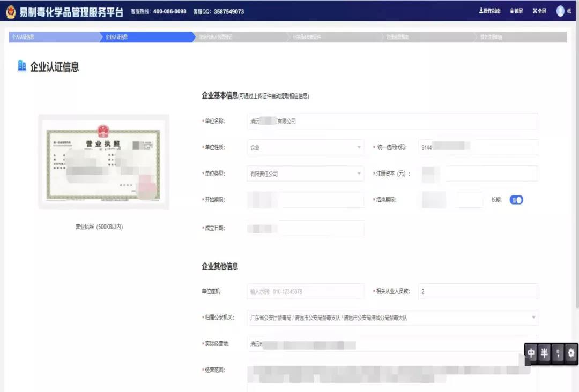
Task: Toggle the 长期 long-term switch
Action: 516,200
